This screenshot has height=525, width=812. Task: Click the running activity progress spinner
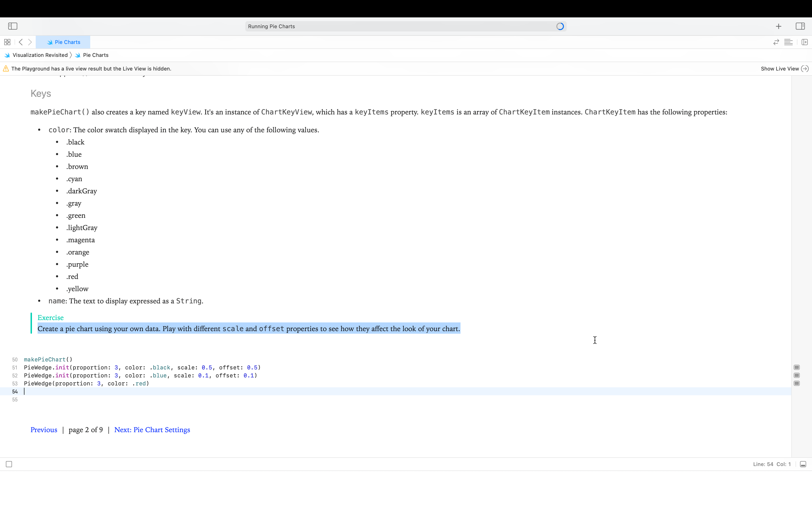[x=560, y=26]
